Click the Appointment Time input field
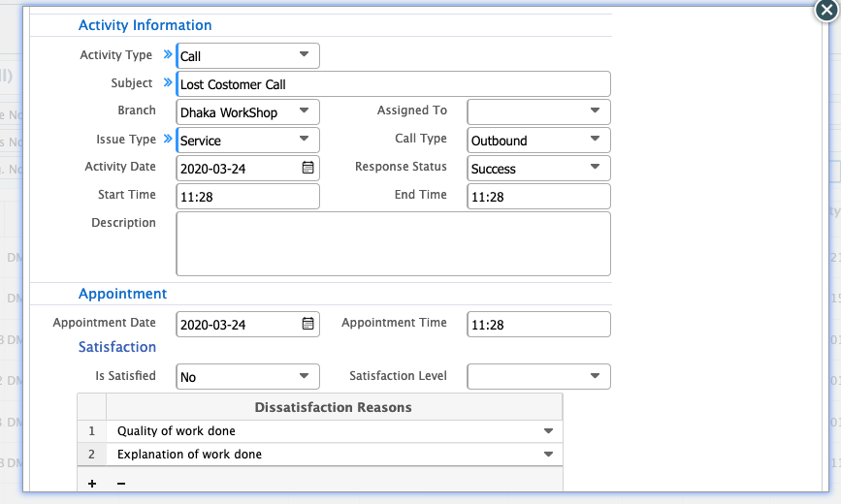 (538, 325)
